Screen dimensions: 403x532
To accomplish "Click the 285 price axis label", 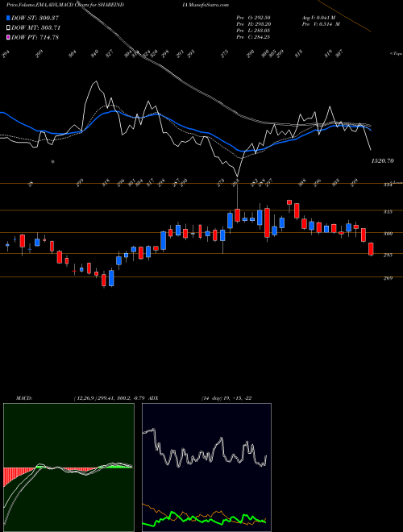I will click(x=388, y=255).
